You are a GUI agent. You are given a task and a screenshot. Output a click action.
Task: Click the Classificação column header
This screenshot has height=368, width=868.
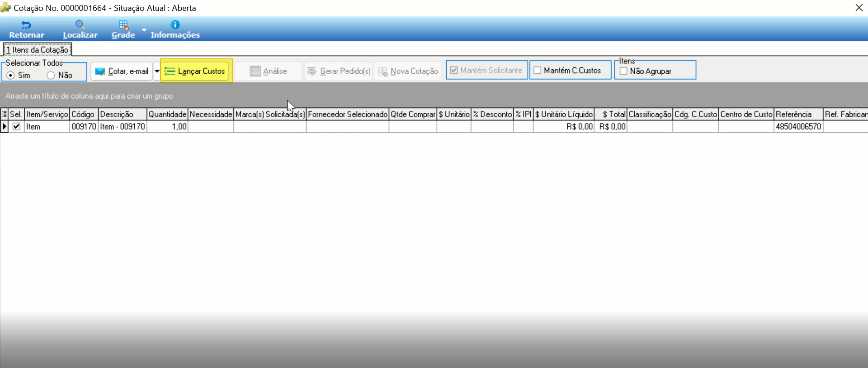(650, 114)
